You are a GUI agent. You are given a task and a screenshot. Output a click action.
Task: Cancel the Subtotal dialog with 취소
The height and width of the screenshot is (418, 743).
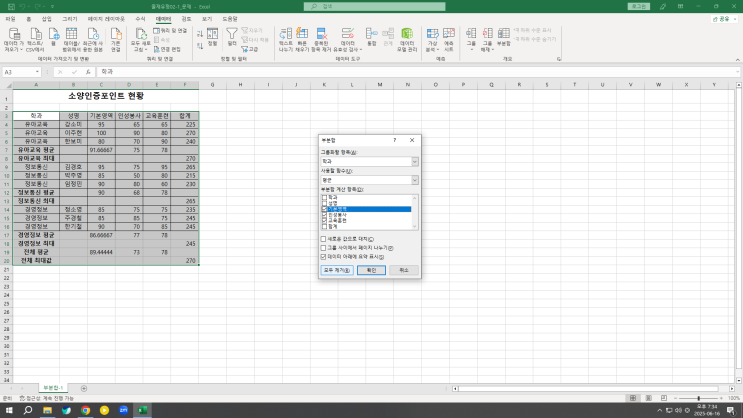coord(404,270)
